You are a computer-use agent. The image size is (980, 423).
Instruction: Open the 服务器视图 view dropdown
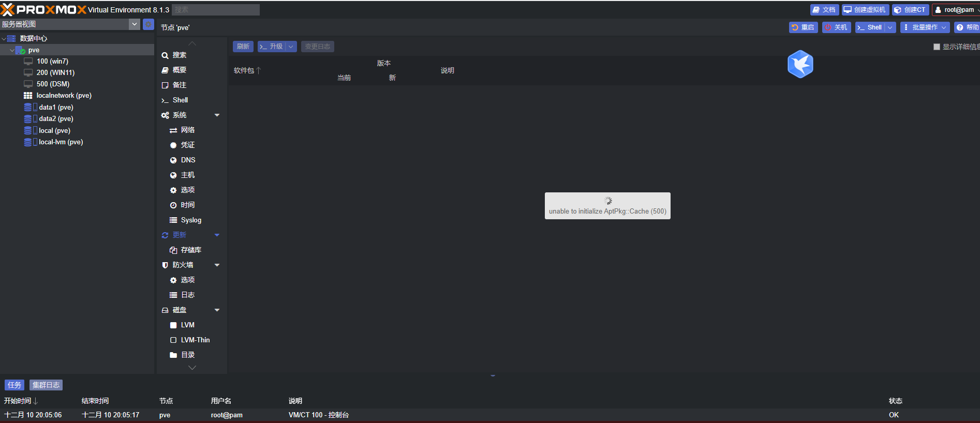coord(135,24)
